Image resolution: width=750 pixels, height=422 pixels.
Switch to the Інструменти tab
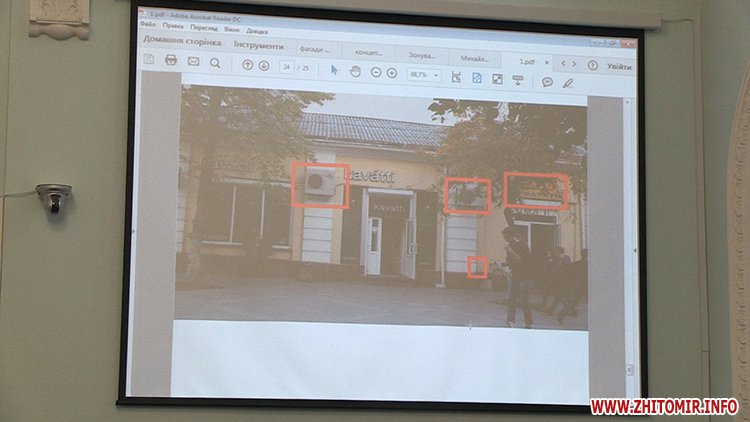[259, 46]
